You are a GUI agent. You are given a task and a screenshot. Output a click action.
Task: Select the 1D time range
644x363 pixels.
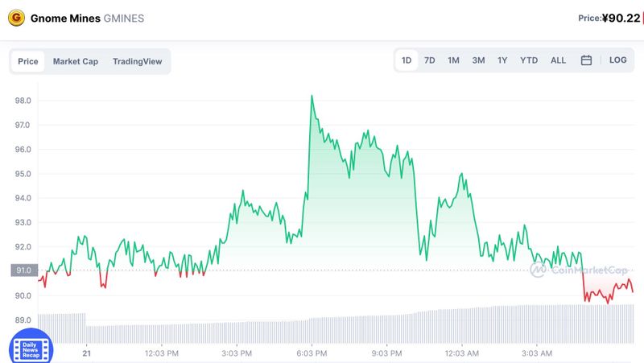pos(407,60)
